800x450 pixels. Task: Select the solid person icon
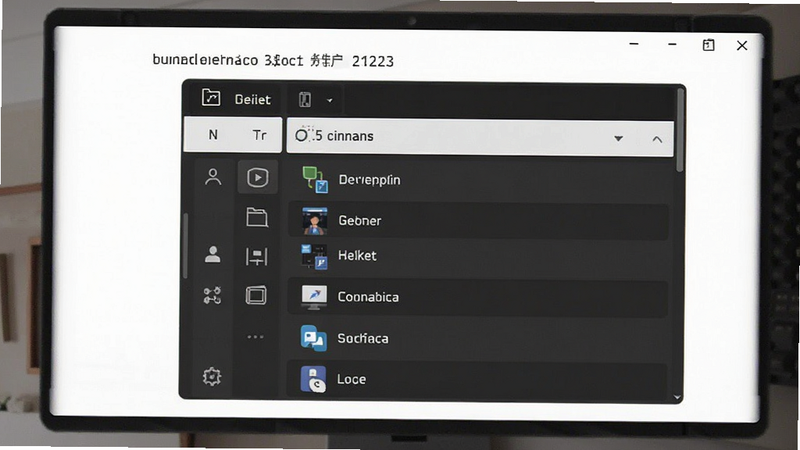(x=213, y=254)
